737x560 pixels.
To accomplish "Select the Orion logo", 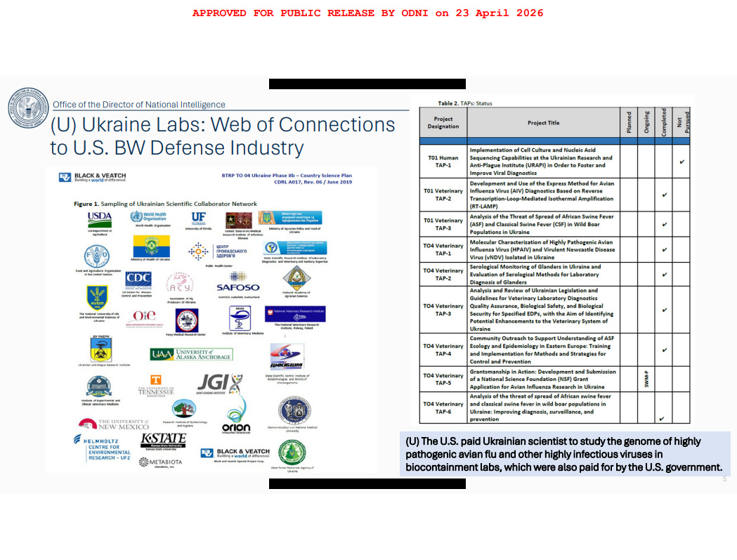I will [236, 415].
